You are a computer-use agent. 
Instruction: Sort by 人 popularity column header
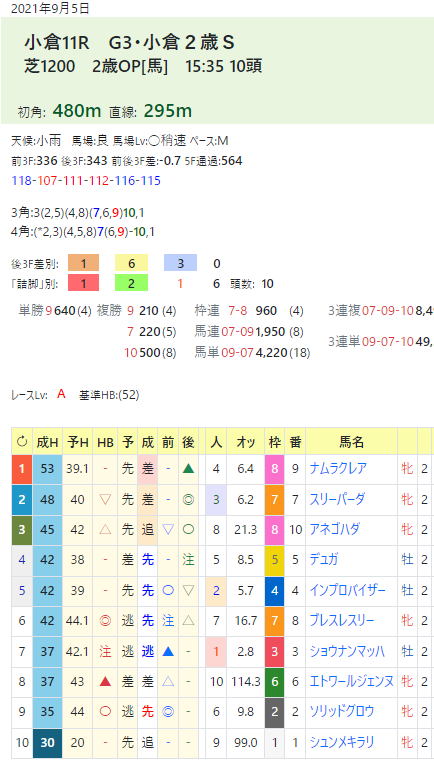click(x=216, y=442)
